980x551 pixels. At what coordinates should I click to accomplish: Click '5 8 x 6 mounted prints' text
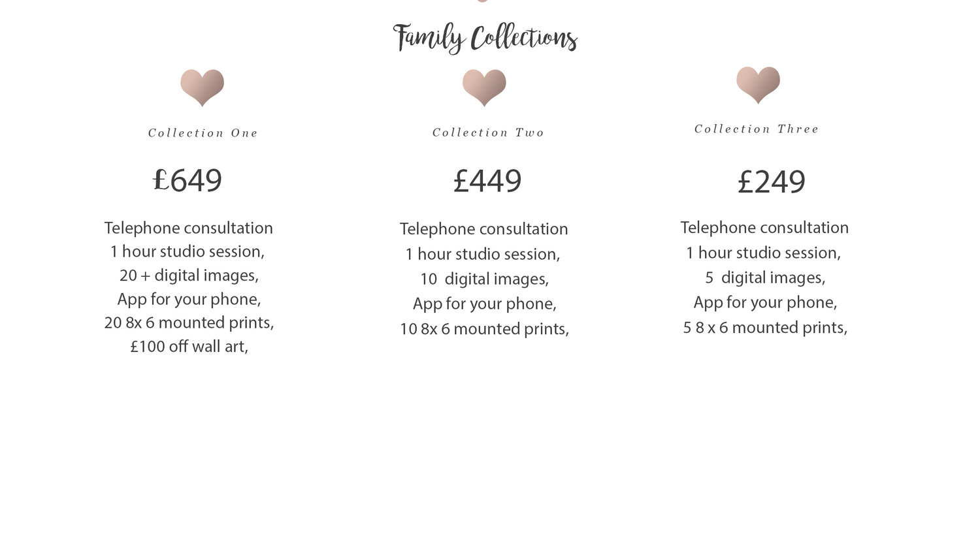pyautogui.click(x=765, y=328)
